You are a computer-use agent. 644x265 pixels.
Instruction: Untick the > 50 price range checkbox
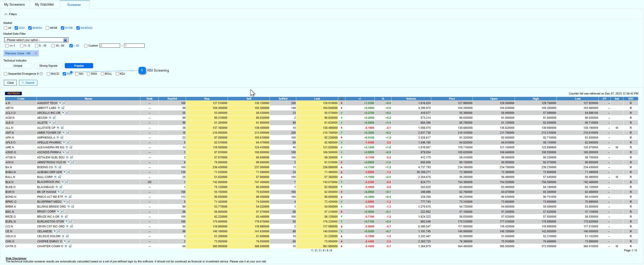coord(71,46)
